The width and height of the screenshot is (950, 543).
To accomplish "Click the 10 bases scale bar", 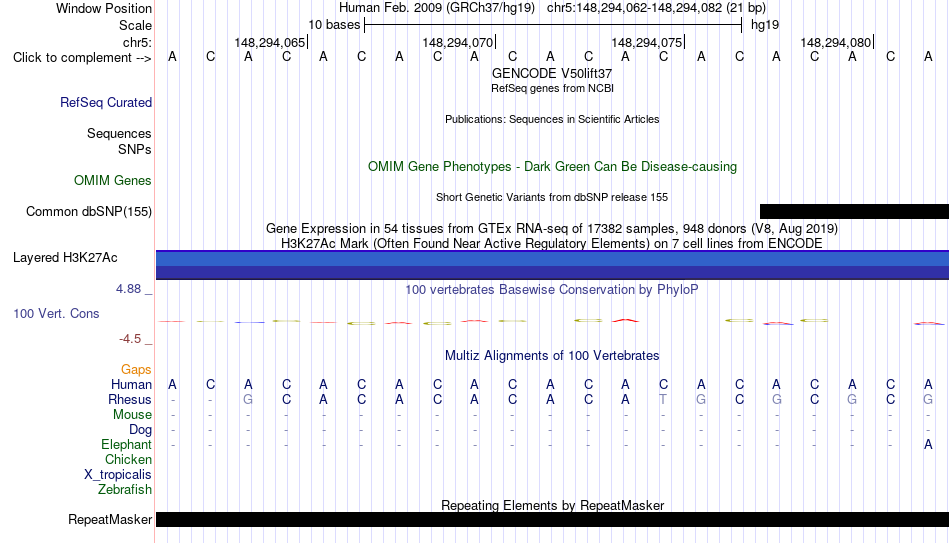I will 553,25.
